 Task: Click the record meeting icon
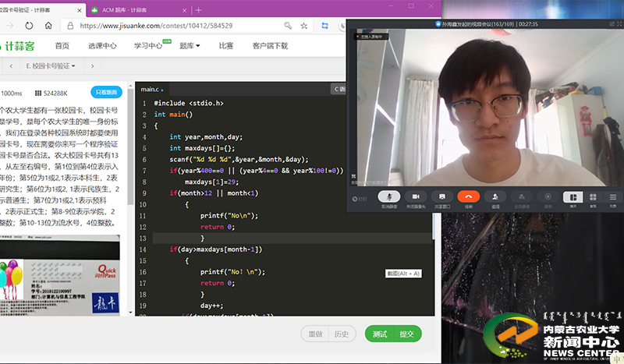pyautogui.click(x=548, y=197)
